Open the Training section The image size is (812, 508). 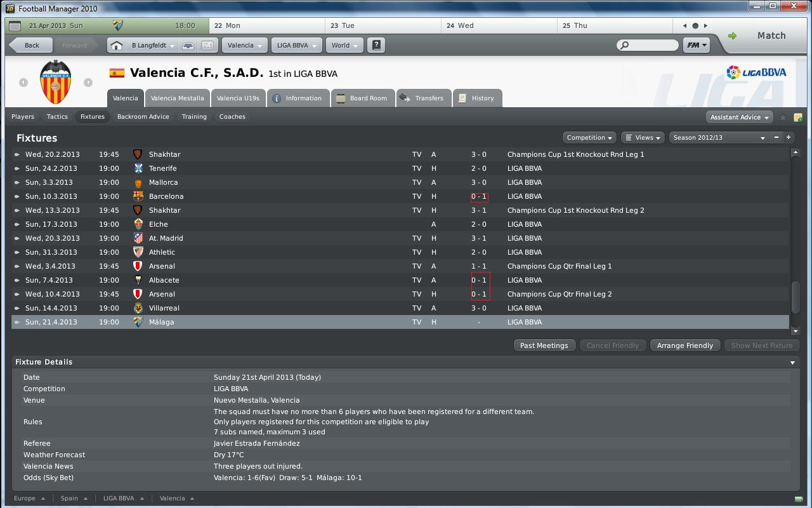click(194, 117)
